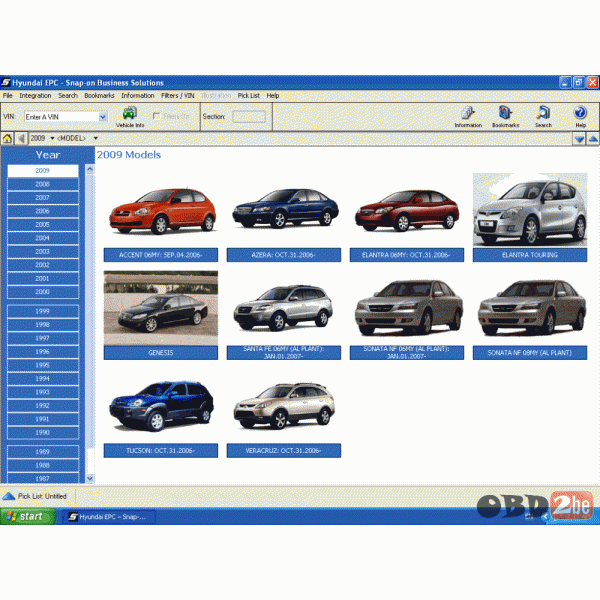Click the blue down arrow navigation icon

coord(579,139)
